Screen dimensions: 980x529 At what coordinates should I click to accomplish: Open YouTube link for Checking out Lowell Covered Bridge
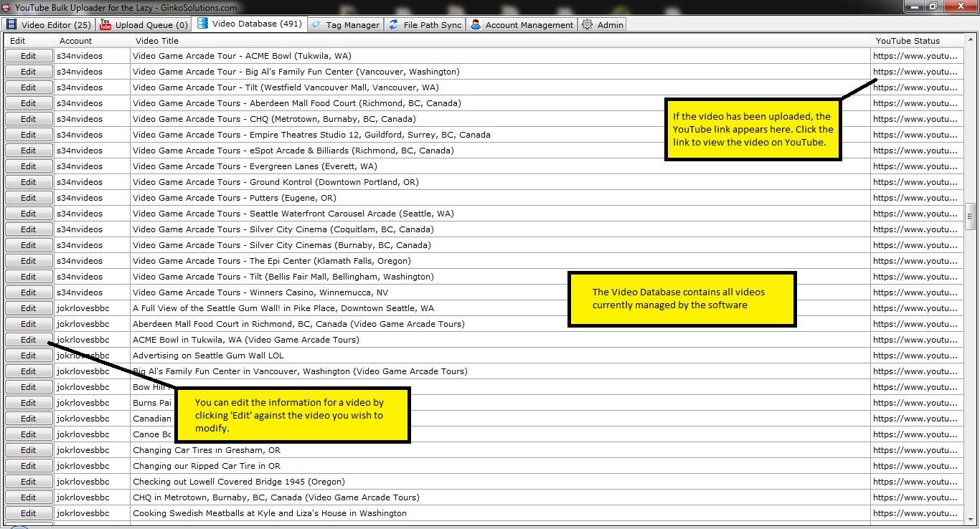click(915, 482)
